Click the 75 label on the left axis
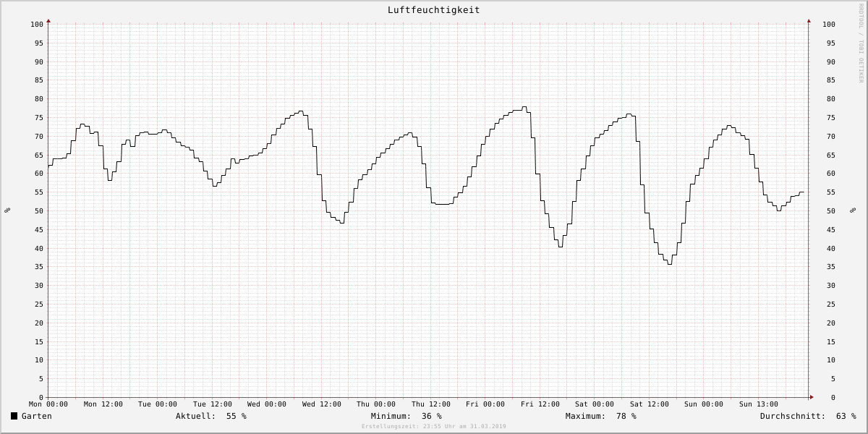Image resolution: width=868 pixels, height=434 pixels. [x=40, y=118]
